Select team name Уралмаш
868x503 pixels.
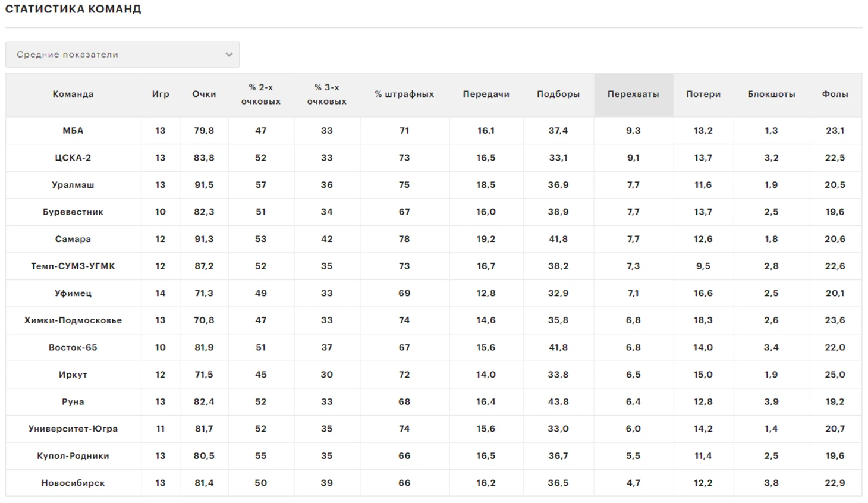click(x=73, y=185)
